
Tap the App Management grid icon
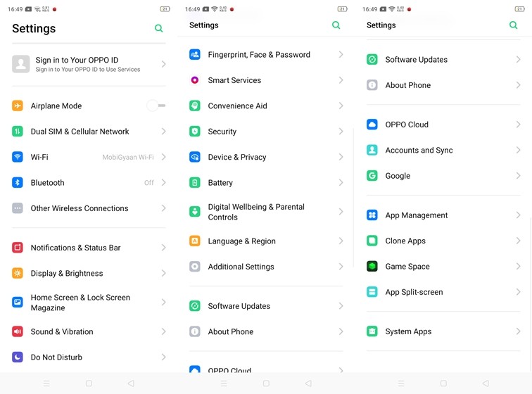(372, 215)
